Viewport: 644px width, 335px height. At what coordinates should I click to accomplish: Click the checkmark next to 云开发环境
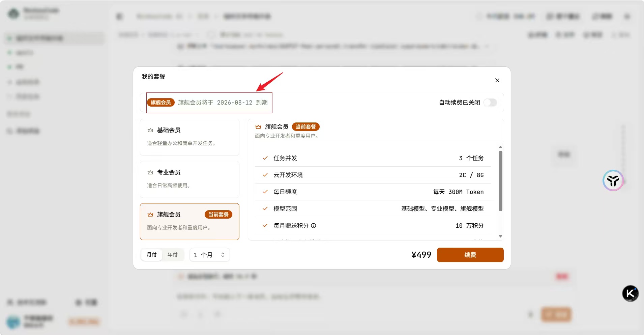point(265,175)
